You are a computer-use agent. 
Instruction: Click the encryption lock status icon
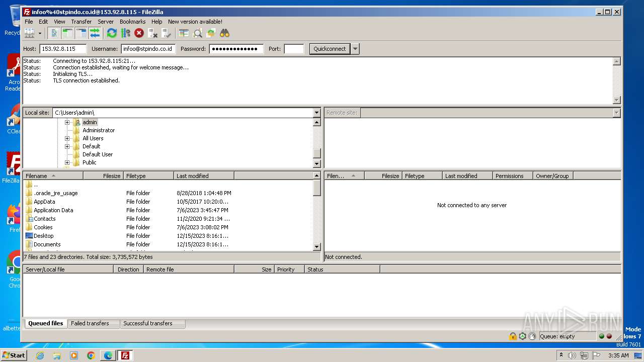(513, 336)
